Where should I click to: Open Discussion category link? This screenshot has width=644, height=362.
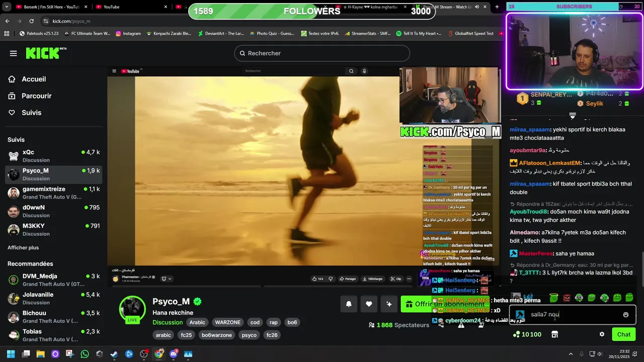168,322
